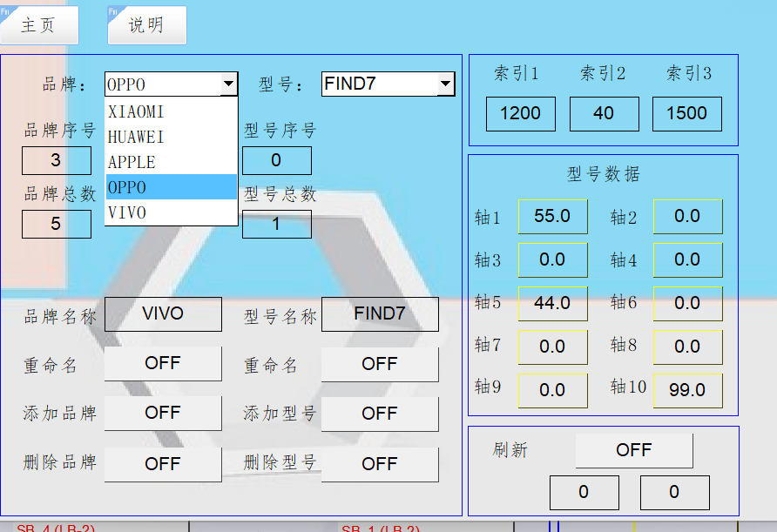Click the 品牌序号 box showing 3
The width and height of the screenshot is (777, 532).
pyautogui.click(x=56, y=161)
